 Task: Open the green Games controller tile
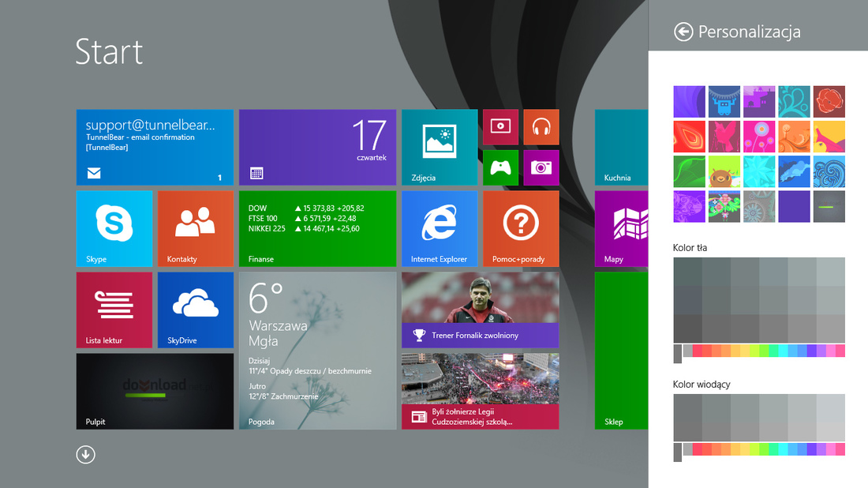pos(500,167)
